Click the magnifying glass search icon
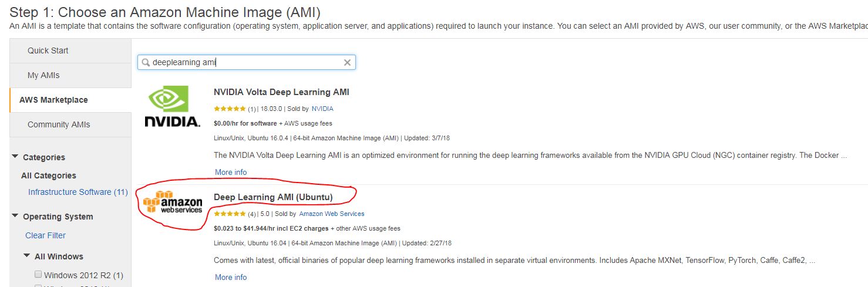This screenshot has width=868, height=287. [x=146, y=62]
